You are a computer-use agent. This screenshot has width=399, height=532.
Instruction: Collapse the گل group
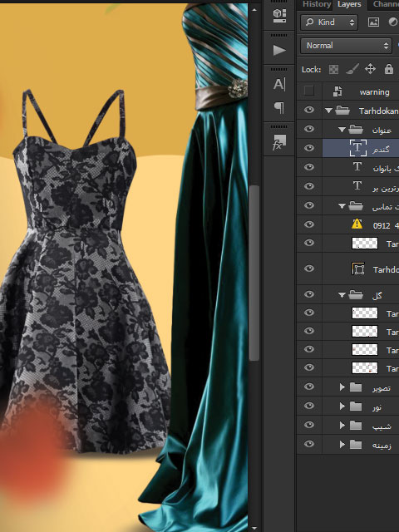342,295
